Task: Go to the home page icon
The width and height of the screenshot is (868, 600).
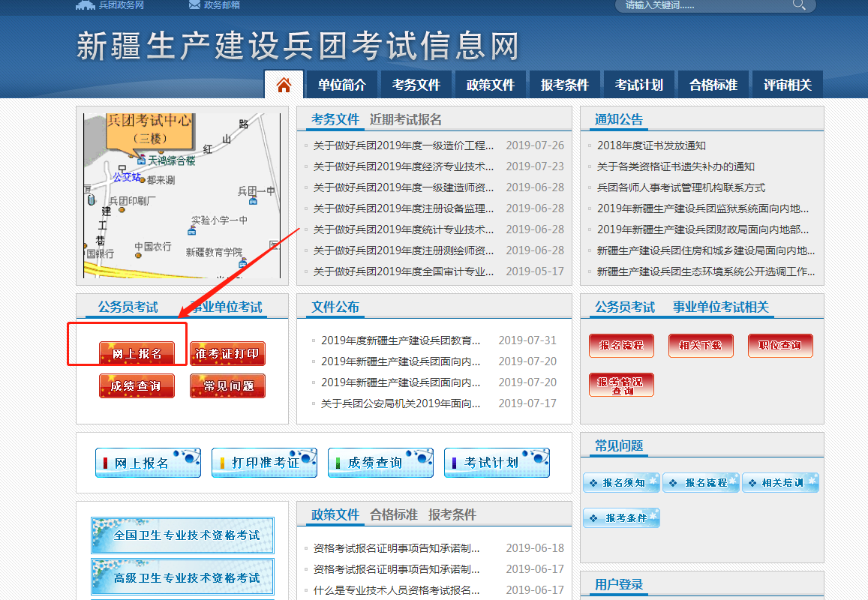Action: click(x=284, y=85)
